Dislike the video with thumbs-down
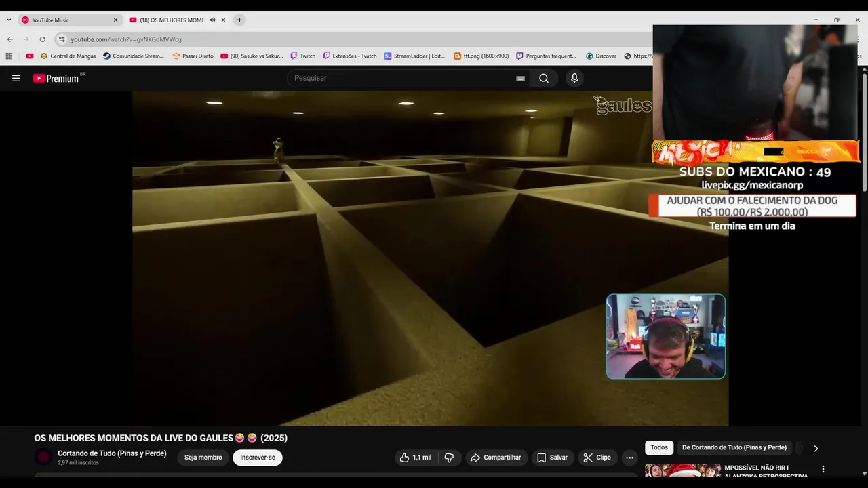The height and width of the screenshot is (488, 868). pyautogui.click(x=448, y=457)
